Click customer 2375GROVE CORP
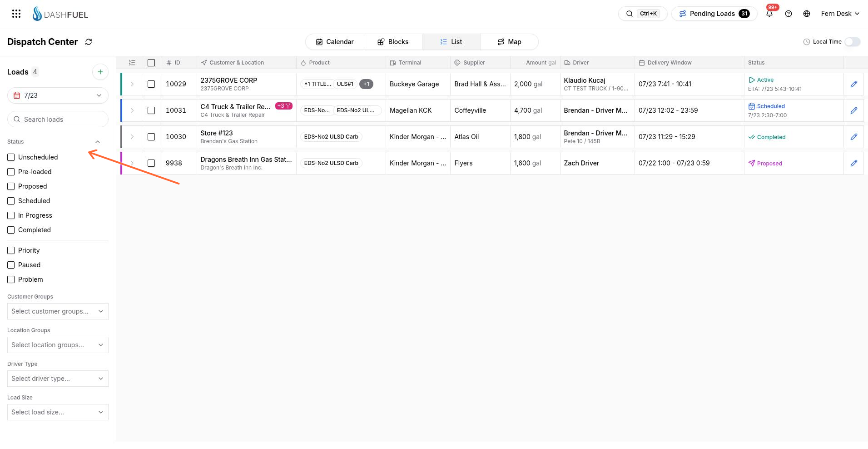This screenshot has height=449, width=868. [x=229, y=80]
